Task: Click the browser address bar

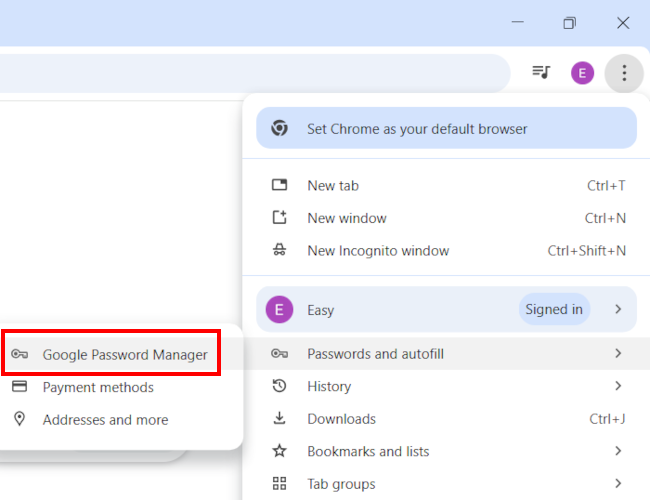Action: tap(255, 73)
